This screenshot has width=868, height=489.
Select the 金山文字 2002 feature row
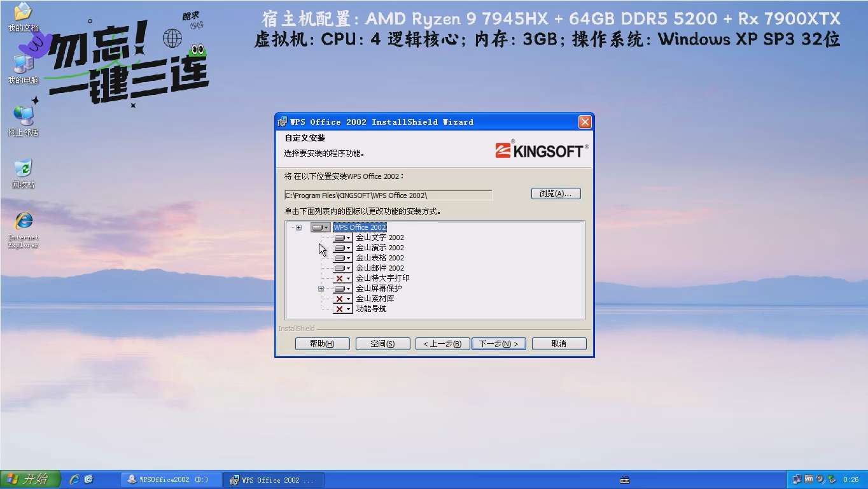pos(380,237)
